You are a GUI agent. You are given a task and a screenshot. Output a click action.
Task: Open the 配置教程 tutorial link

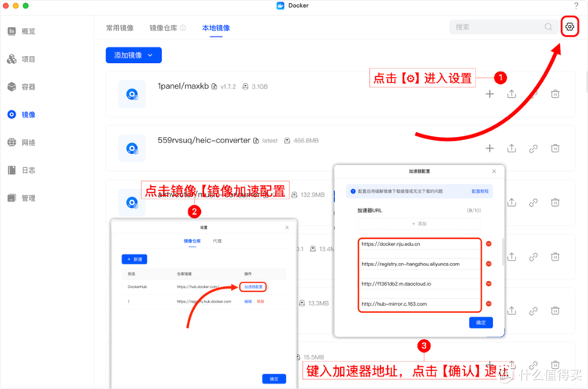480,191
